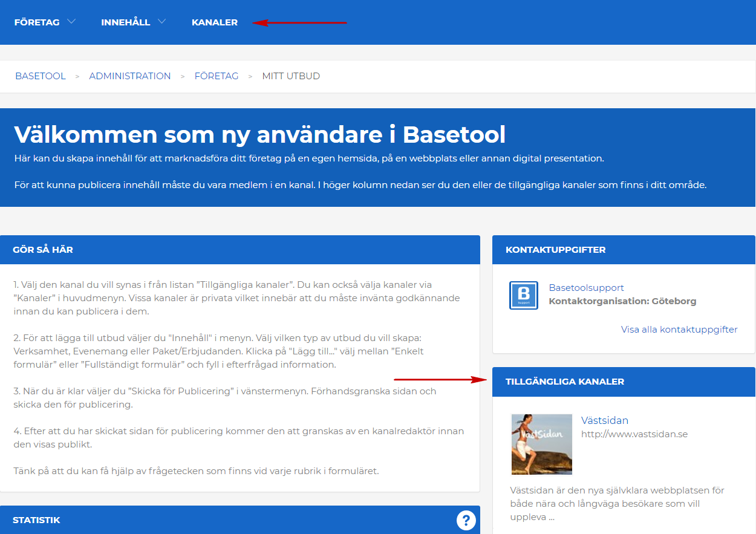The image size is (756, 534).
Task: Click the Tänk på att frågetecken tip
Action: 197,471
